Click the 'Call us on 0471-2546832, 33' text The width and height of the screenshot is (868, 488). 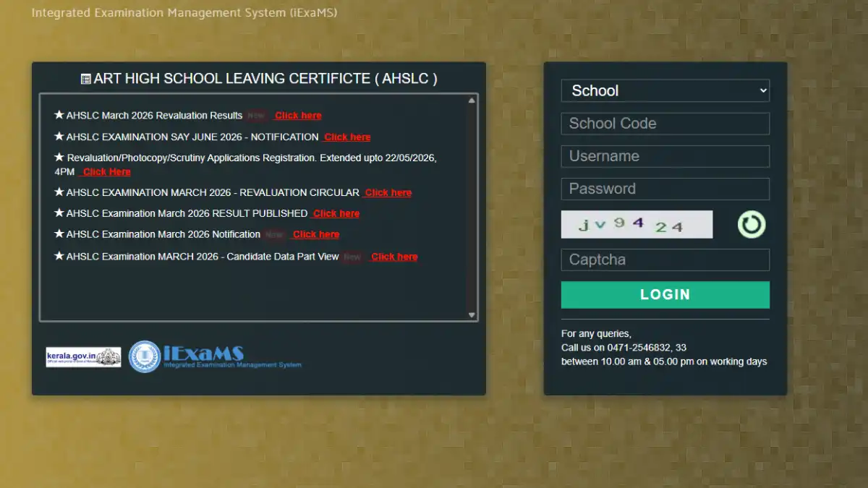624,348
